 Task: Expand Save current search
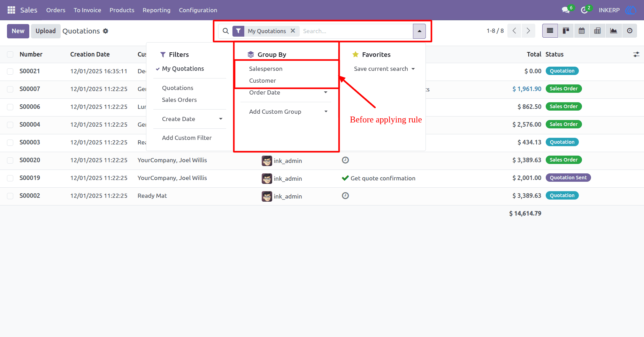pos(384,69)
